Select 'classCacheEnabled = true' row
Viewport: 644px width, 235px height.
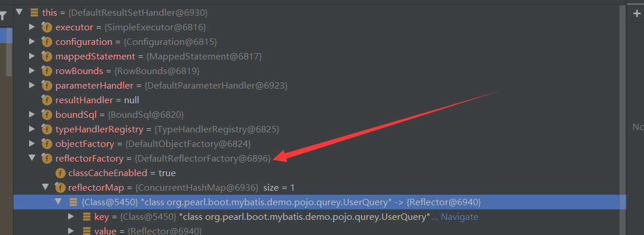click(320, 173)
